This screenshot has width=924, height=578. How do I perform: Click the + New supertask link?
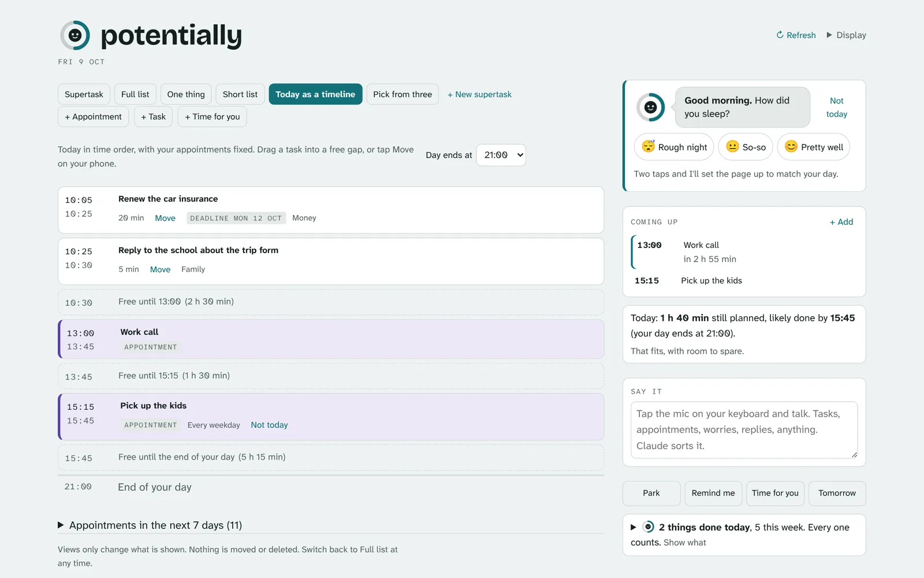click(479, 94)
